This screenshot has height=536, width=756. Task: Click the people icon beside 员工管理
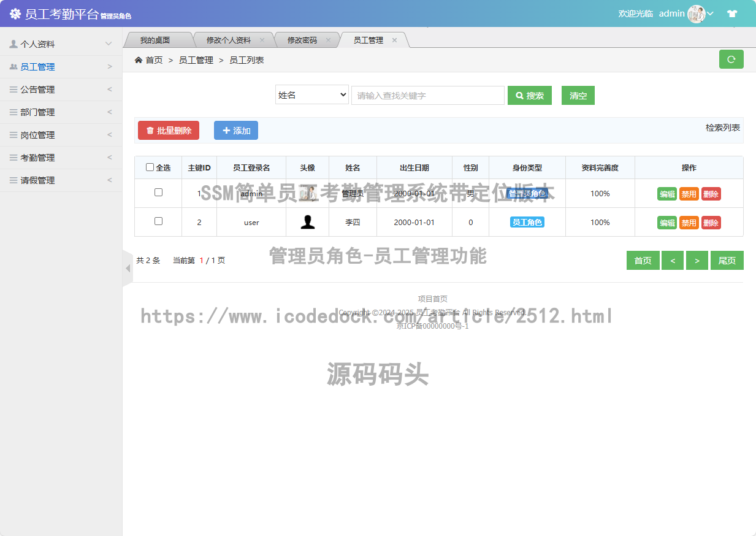point(13,67)
